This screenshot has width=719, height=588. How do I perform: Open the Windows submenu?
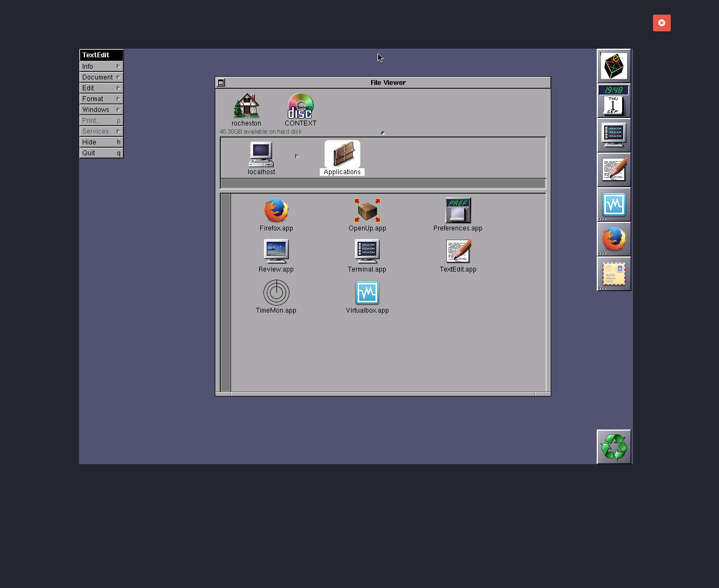coord(101,109)
